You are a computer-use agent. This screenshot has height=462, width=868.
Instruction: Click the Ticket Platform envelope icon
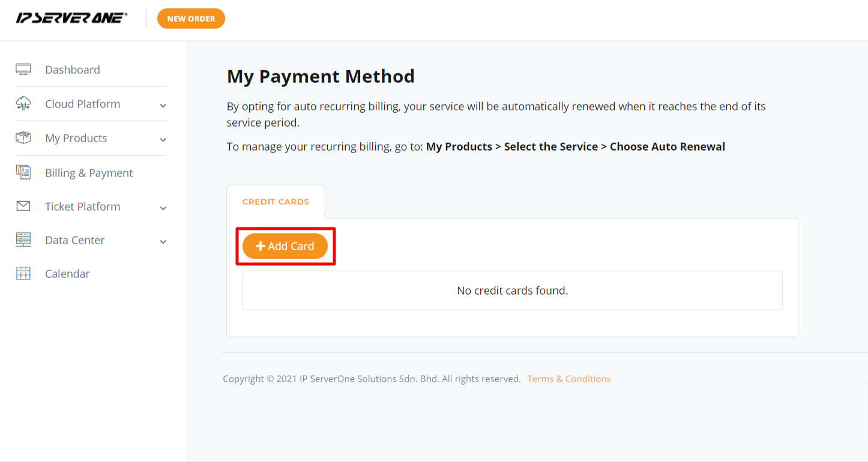tap(23, 206)
